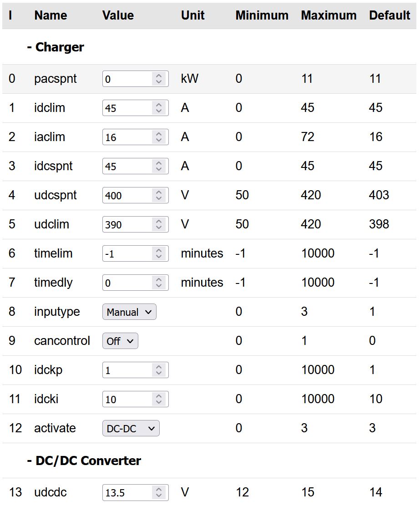The height and width of the screenshot is (506, 420).
Task: Click the idcspnt value input field
Action: tap(127, 166)
